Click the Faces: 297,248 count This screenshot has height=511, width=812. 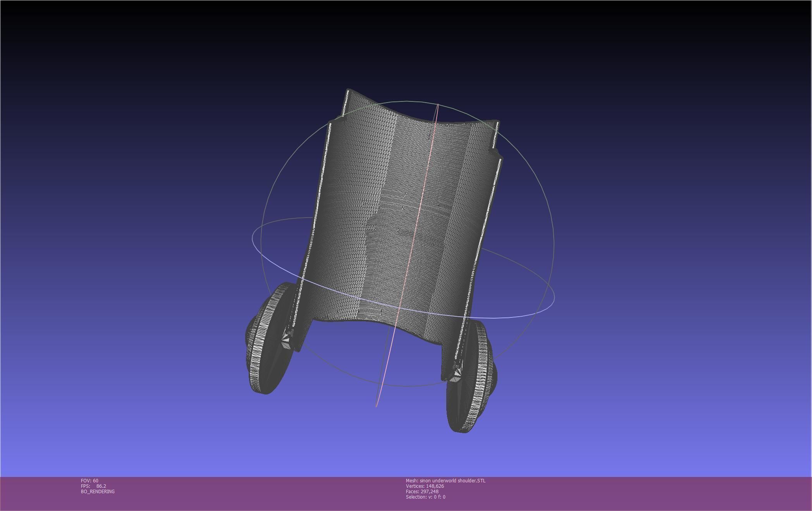tap(422, 491)
